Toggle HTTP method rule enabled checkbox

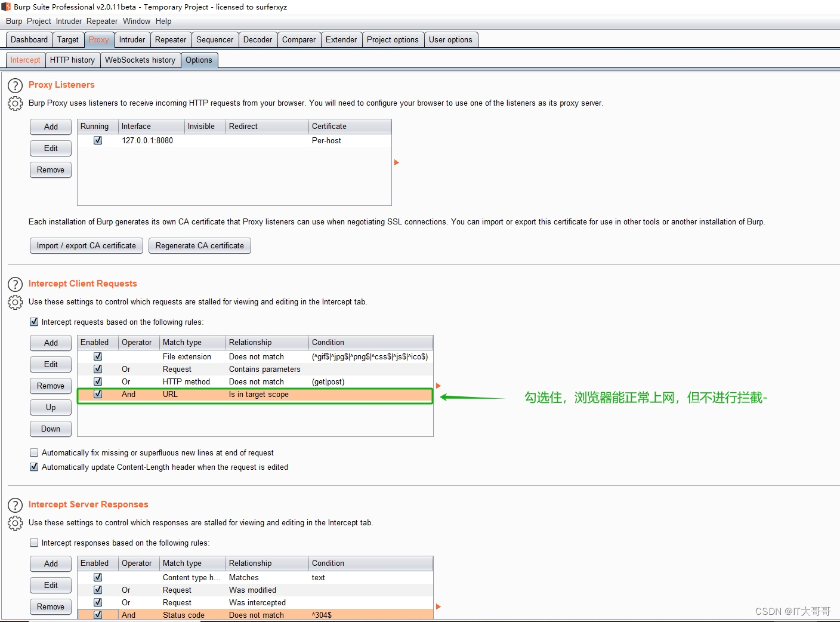tap(98, 381)
